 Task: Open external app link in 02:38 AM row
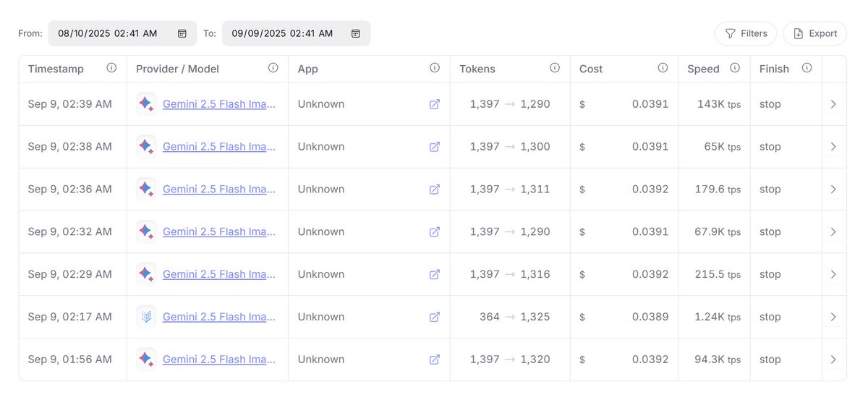435,147
